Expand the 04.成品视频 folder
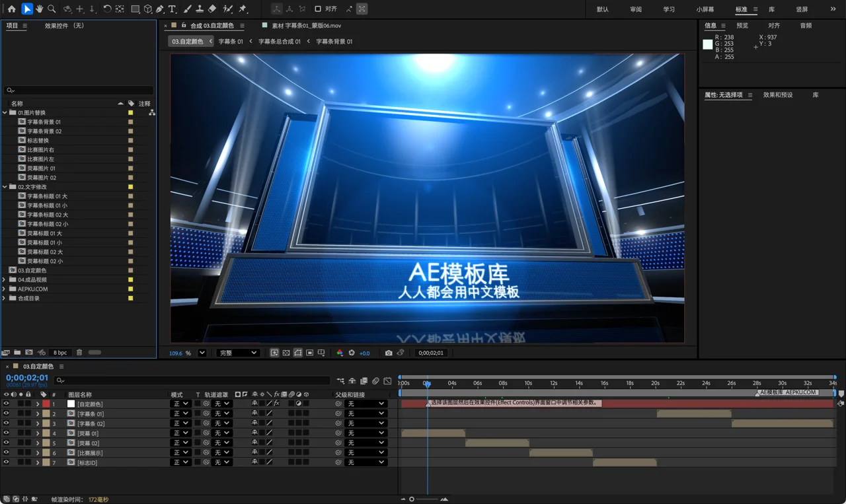 point(5,279)
